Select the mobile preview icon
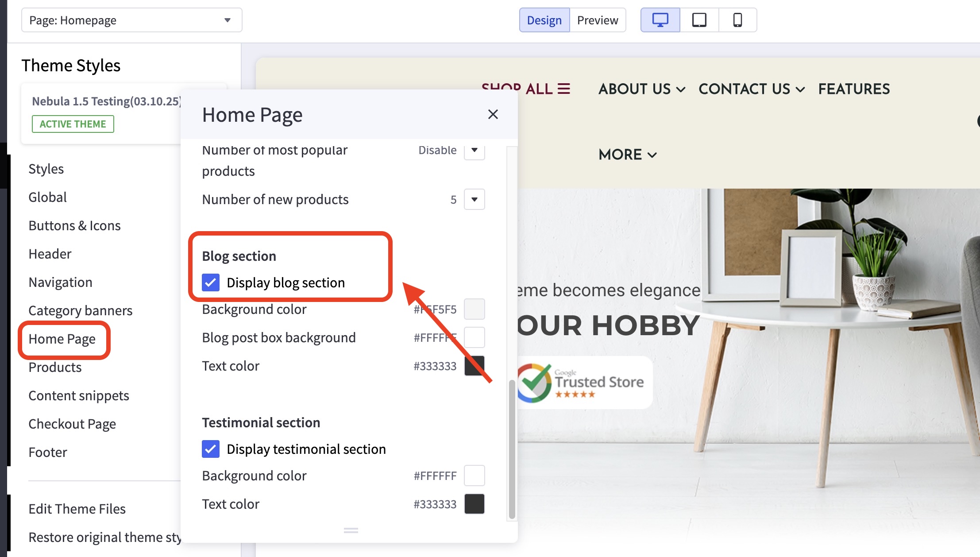980x557 pixels. 737,19
